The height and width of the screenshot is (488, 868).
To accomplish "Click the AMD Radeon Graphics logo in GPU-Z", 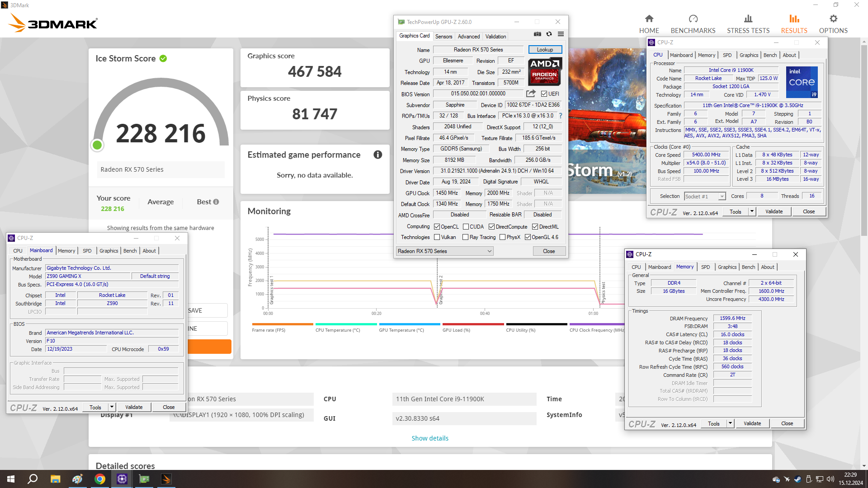I will 545,71.
